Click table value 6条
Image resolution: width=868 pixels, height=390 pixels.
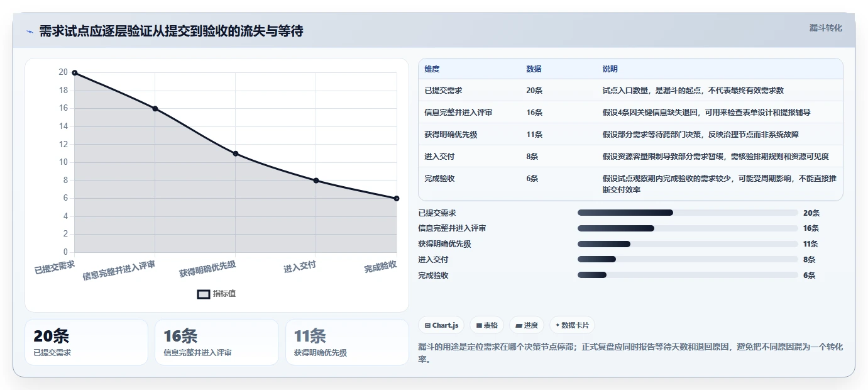click(532, 178)
